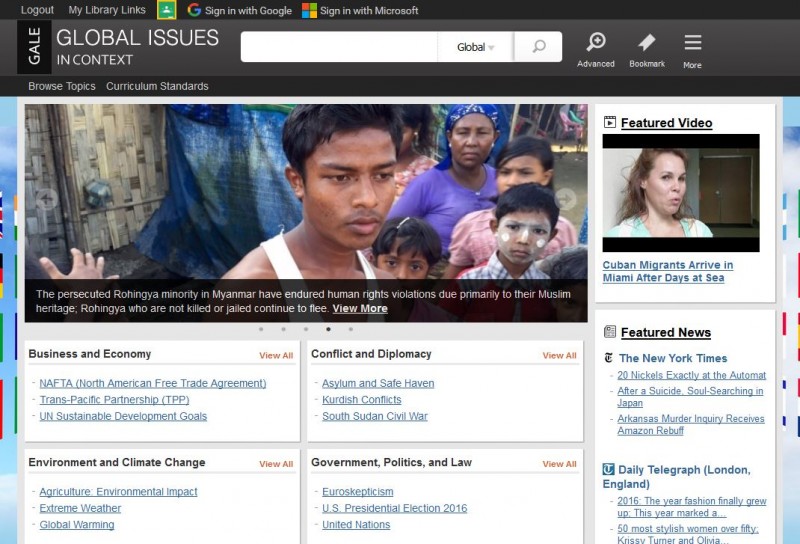Click View More on Rohingya caption
800x544 pixels.
(360, 308)
